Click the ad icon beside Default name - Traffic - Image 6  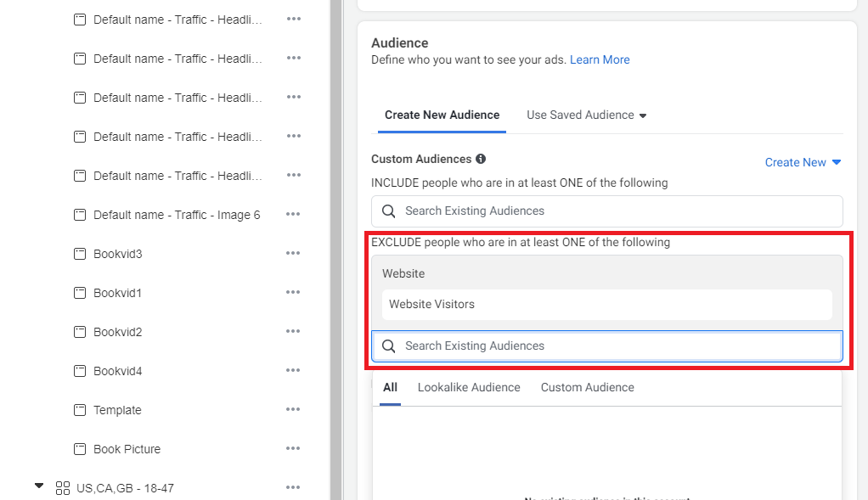tap(80, 215)
